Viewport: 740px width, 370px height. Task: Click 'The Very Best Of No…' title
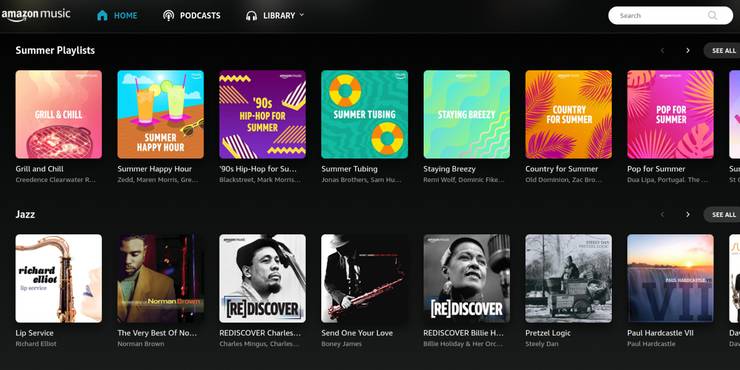[x=157, y=333]
